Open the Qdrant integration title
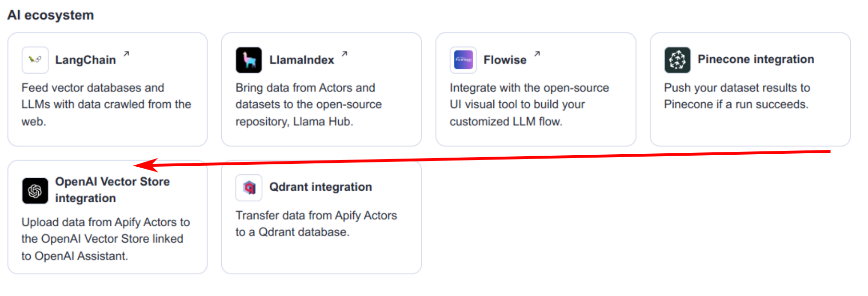The height and width of the screenshot is (296, 868). point(321,187)
